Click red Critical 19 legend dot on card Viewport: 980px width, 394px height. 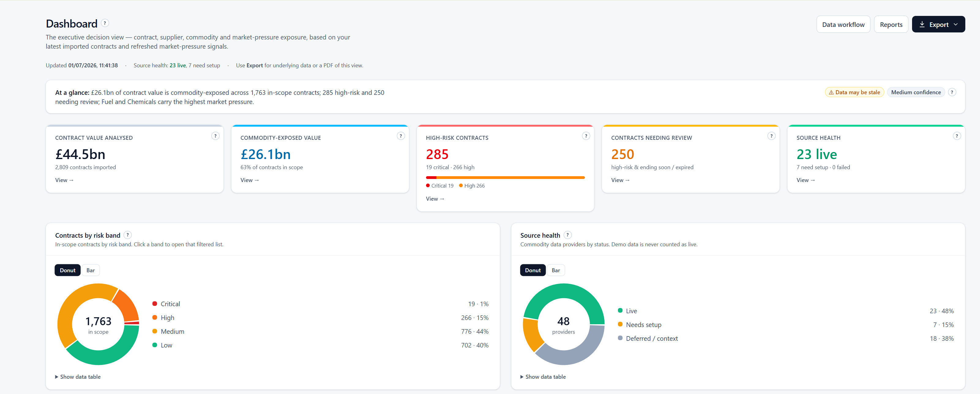tap(428, 186)
